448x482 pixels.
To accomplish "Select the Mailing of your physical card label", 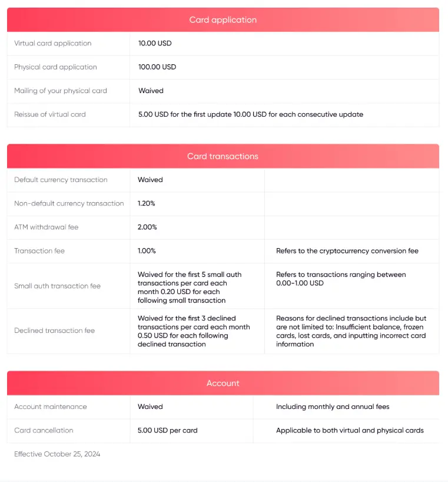I will pos(61,91).
